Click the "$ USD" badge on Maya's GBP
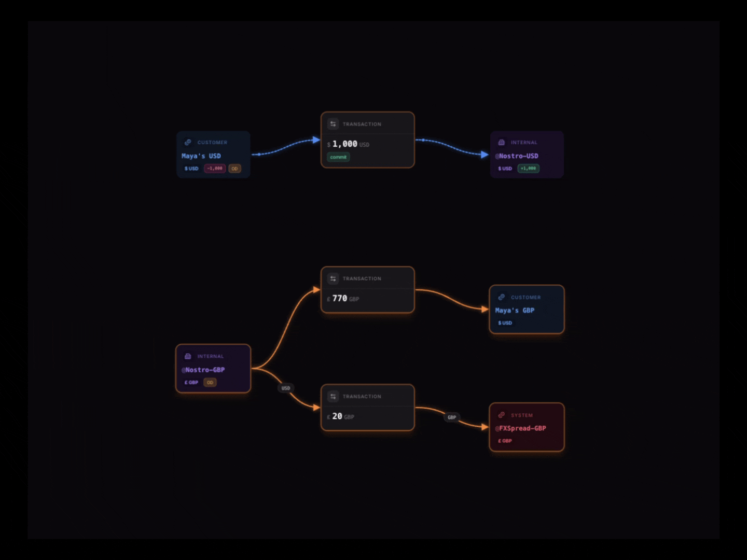 pos(505,323)
